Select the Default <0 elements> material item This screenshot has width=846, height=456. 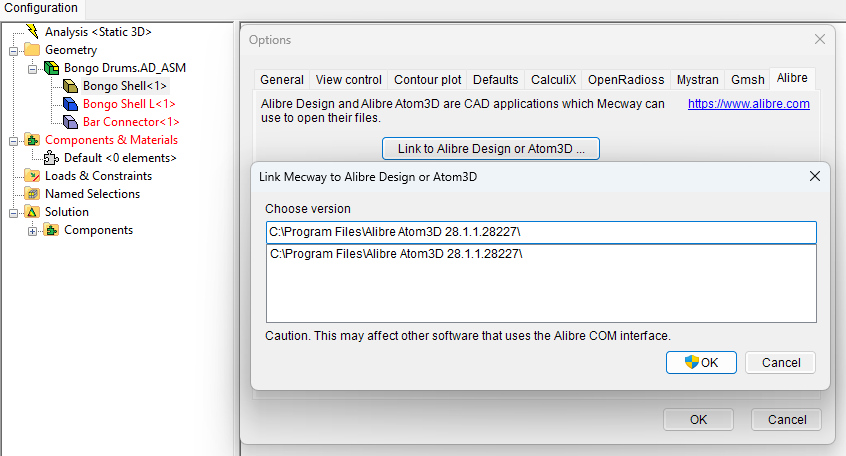point(120,158)
